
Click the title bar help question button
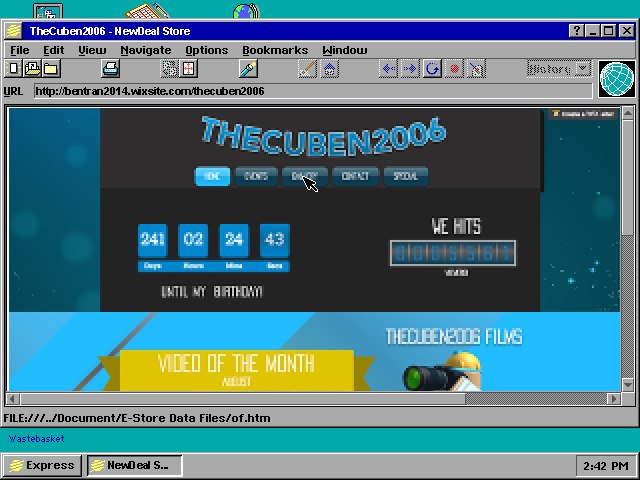577,31
